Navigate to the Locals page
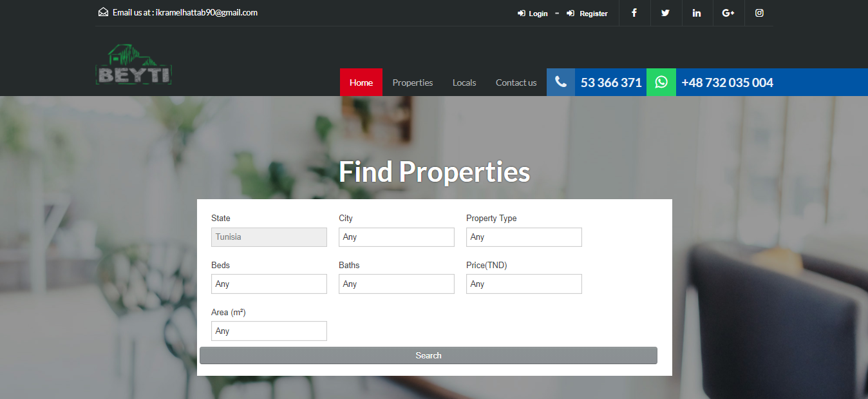This screenshot has width=868, height=399. [464, 83]
